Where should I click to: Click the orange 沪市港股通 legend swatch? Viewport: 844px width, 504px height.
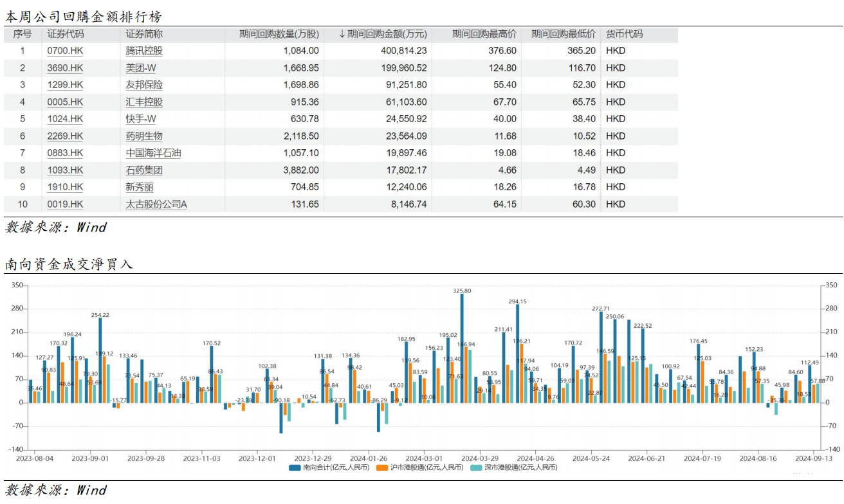381,467
